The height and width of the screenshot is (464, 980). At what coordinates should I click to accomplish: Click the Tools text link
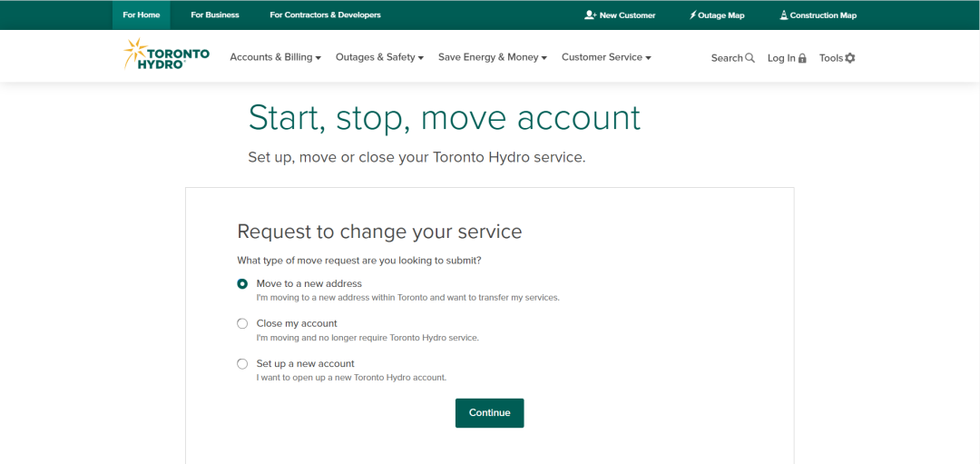pos(831,58)
